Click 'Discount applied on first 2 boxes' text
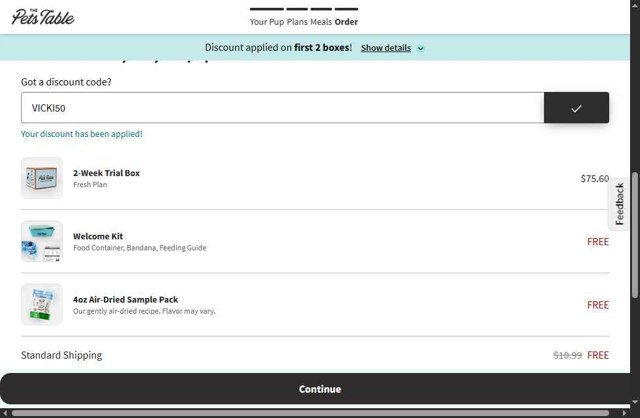Viewport: 640px width, 418px height. point(278,47)
